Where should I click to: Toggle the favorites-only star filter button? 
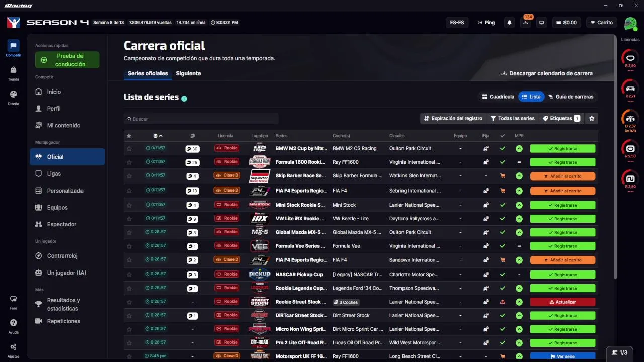[592, 119]
